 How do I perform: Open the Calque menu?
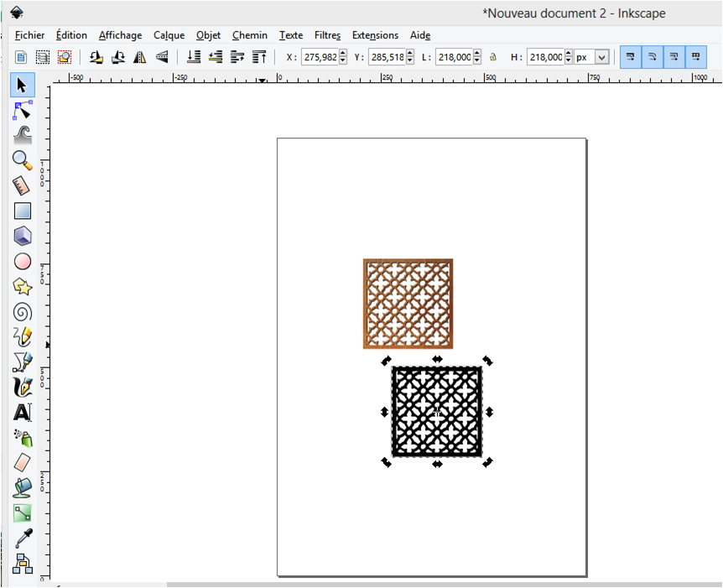[169, 35]
